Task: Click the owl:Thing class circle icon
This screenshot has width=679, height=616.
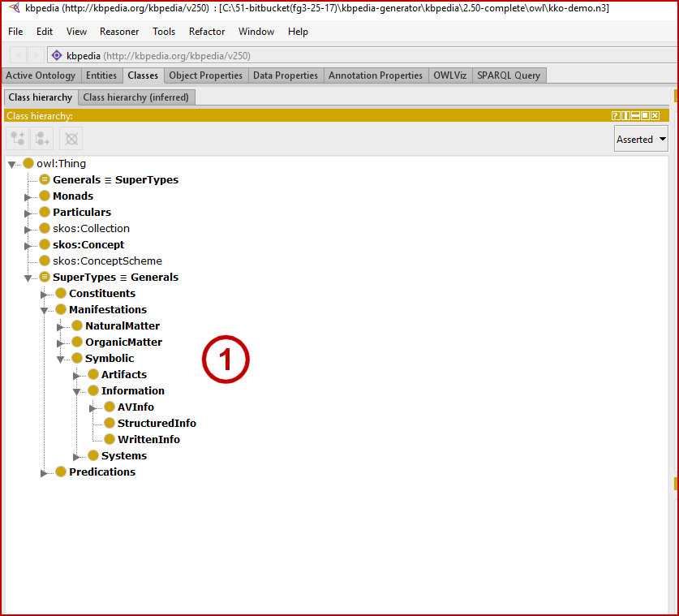Action: click(x=28, y=163)
